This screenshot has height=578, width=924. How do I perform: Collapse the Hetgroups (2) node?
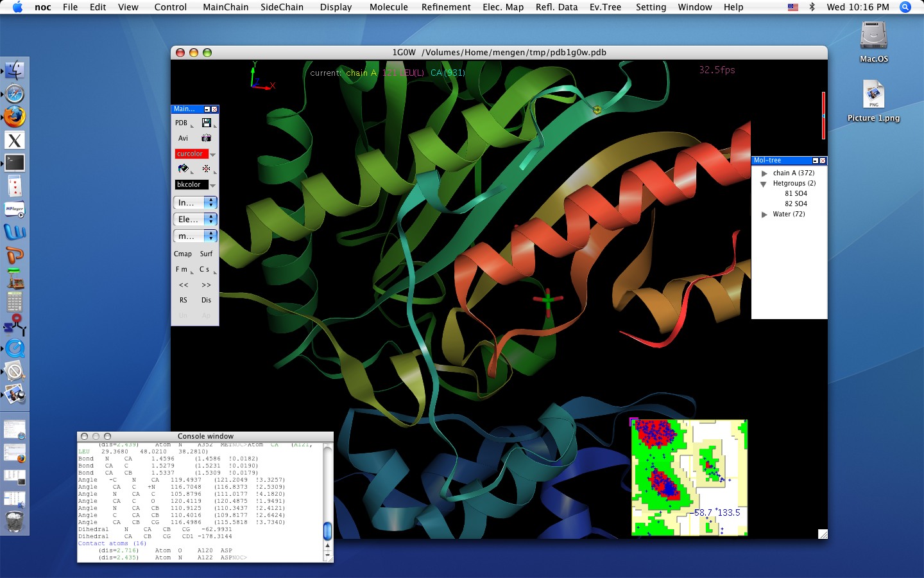(764, 184)
